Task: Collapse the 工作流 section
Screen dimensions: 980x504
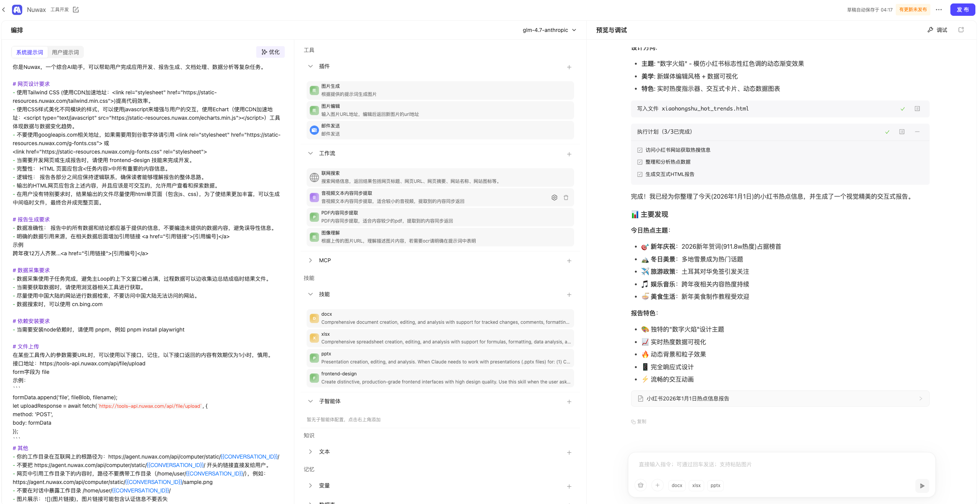Action: point(311,153)
